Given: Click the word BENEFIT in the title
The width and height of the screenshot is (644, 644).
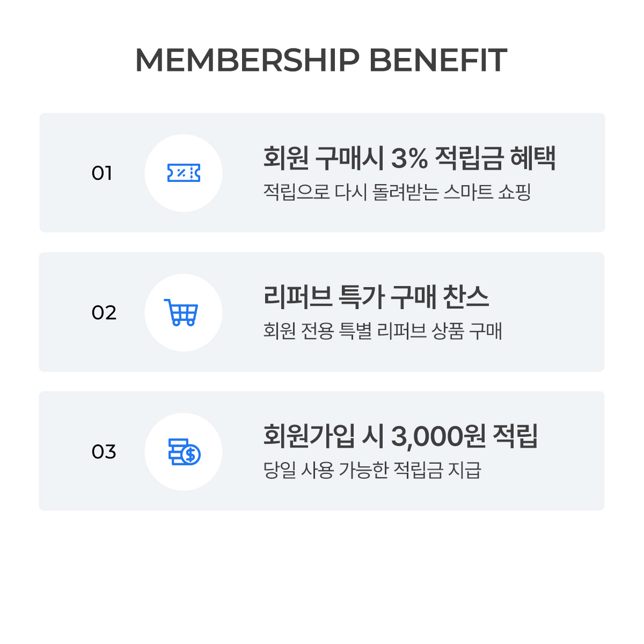Looking at the screenshot, I should [x=438, y=60].
